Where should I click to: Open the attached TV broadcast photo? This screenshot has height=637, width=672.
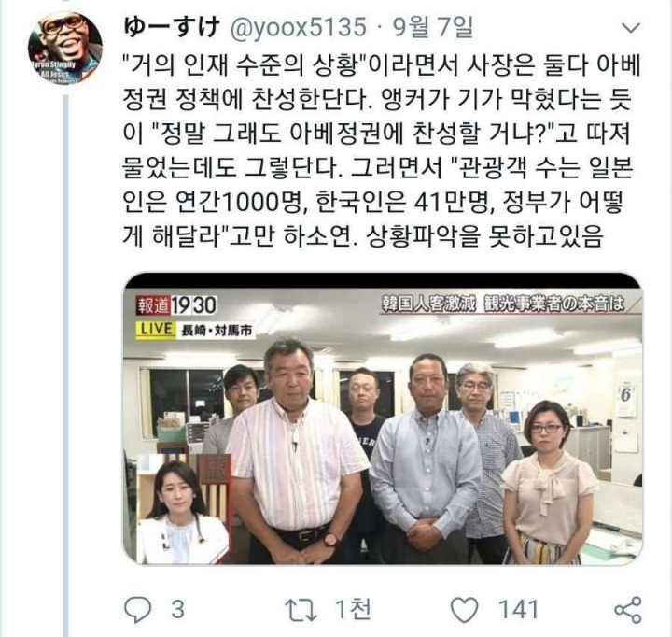pos(384,419)
